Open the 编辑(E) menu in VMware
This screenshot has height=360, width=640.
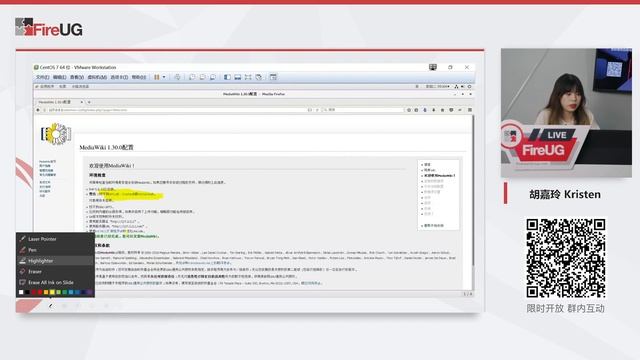[x=60, y=77]
